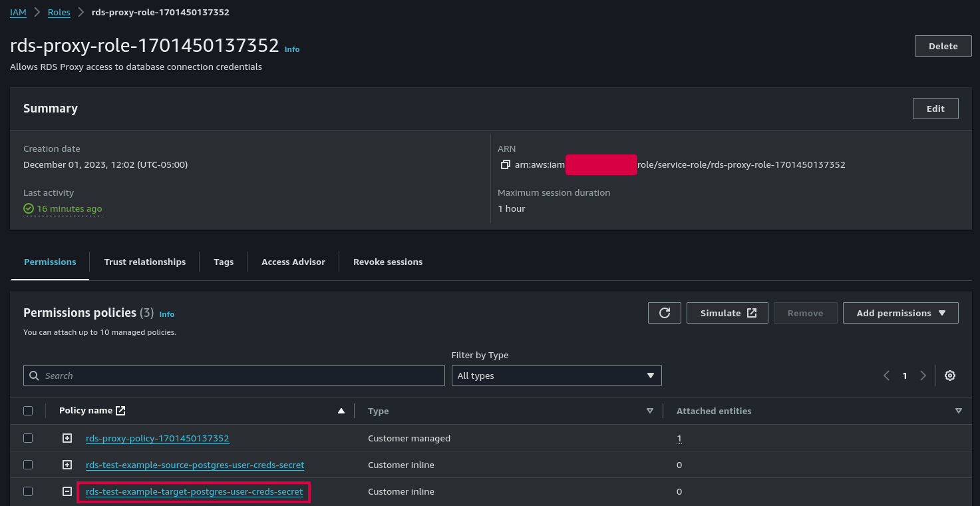This screenshot has width=980, height=506.
Task: Click the Policy name external link icon
Action: click(120, 411)
